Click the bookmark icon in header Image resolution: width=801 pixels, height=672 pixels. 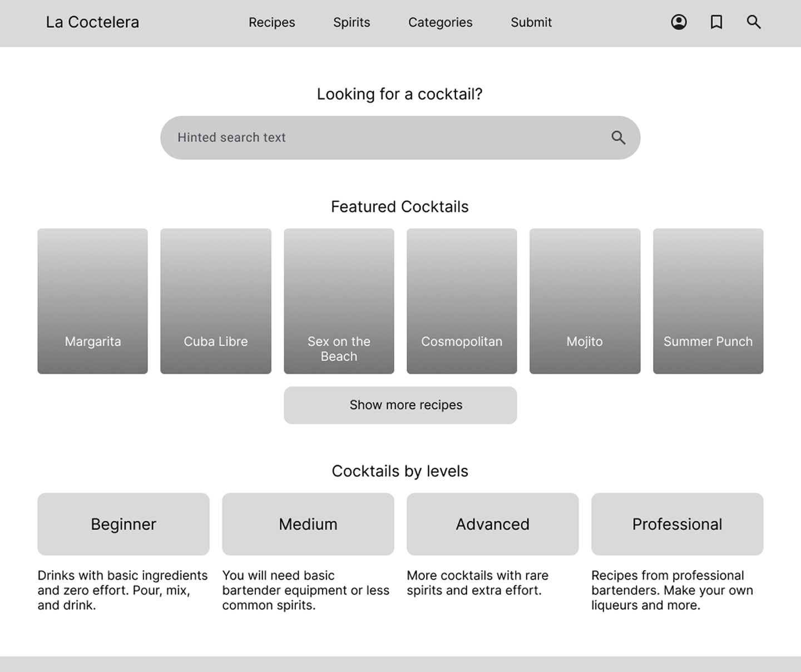[716, 22]
